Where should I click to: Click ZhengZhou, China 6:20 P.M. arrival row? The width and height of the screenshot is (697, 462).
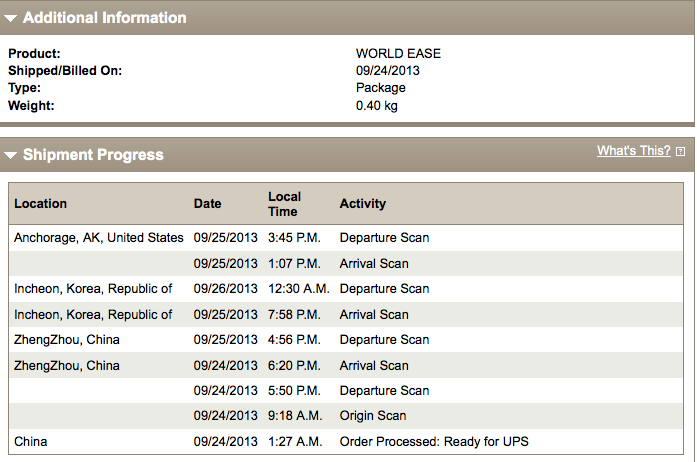point(346,366)
